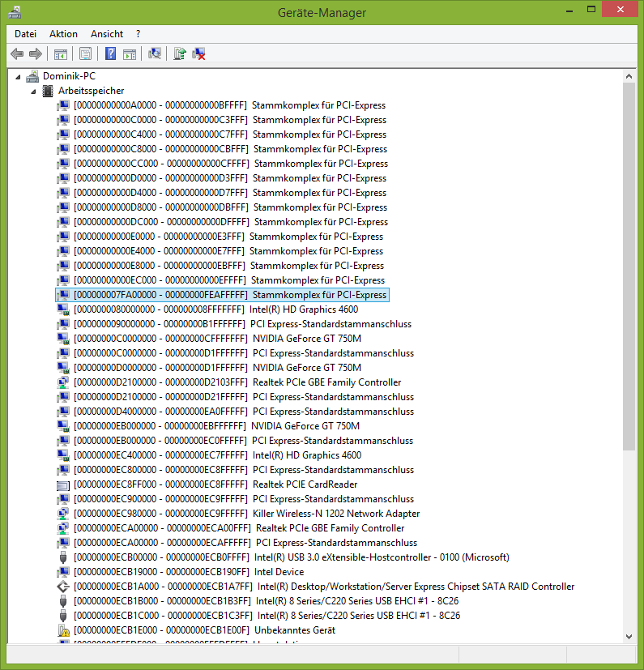Collapse the Dominik-PC root node

[x=18, y=77]
